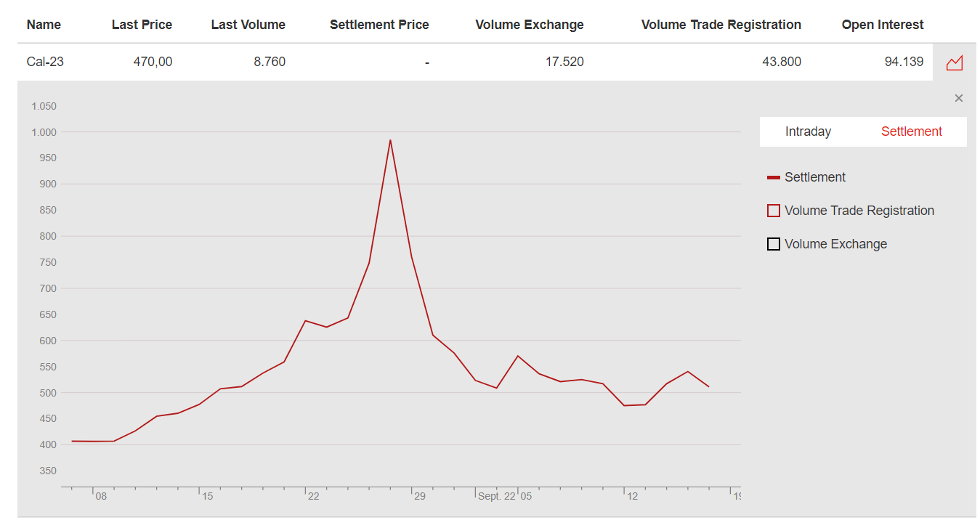Viewport: 980px width, 520px height.
Task: Click the Open Interest column header
Action: [x=883, y=25]
